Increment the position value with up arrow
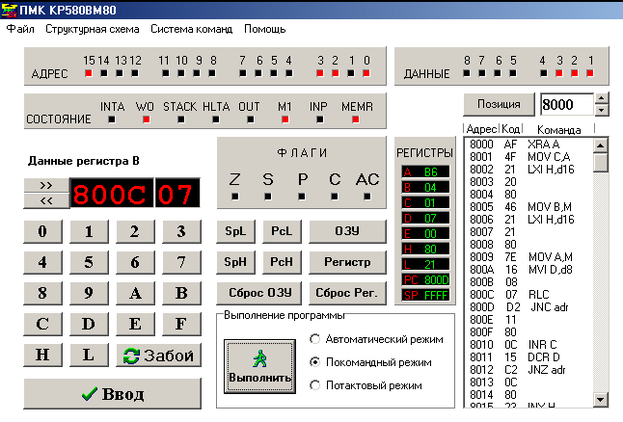The width and height of the screenshot is (623, 422). click(600, 99)
